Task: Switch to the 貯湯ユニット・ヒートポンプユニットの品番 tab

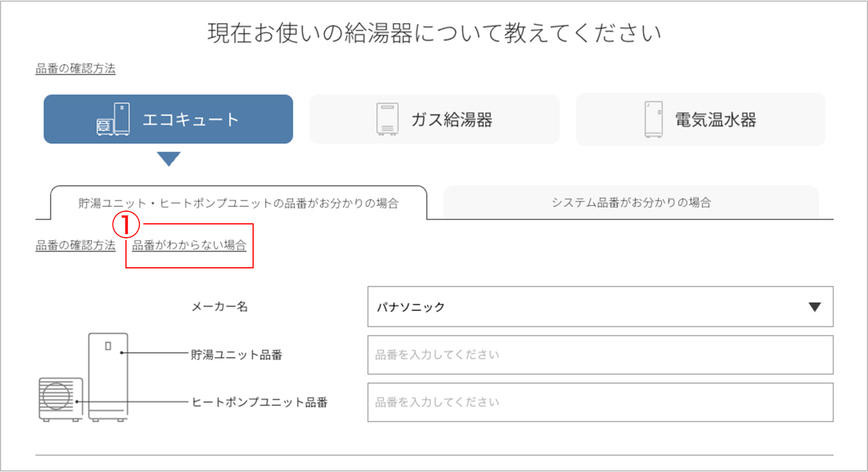Action: tap(238, 203)
